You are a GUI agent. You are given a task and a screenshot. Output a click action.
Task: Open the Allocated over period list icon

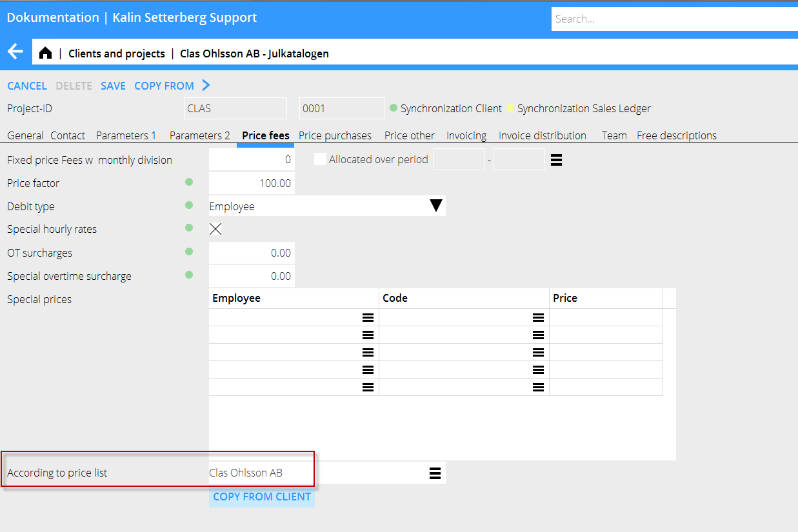[x=556, y=160]
